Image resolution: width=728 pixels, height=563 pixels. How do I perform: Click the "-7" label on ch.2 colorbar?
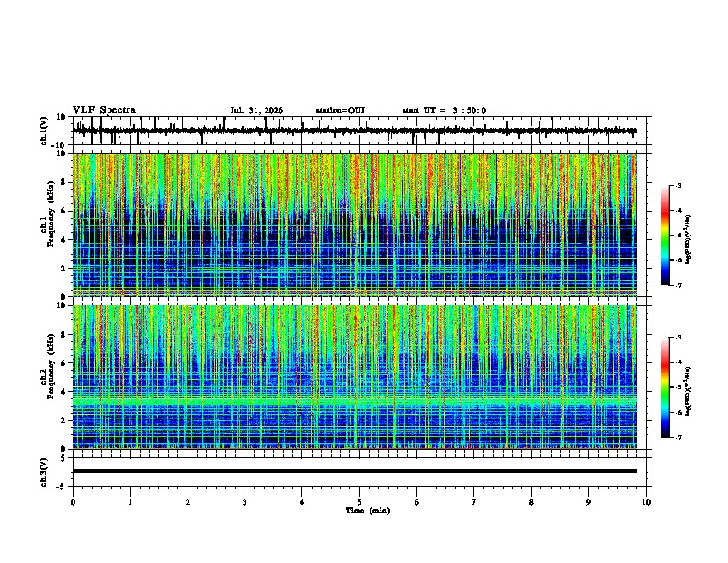pos(677,438)
